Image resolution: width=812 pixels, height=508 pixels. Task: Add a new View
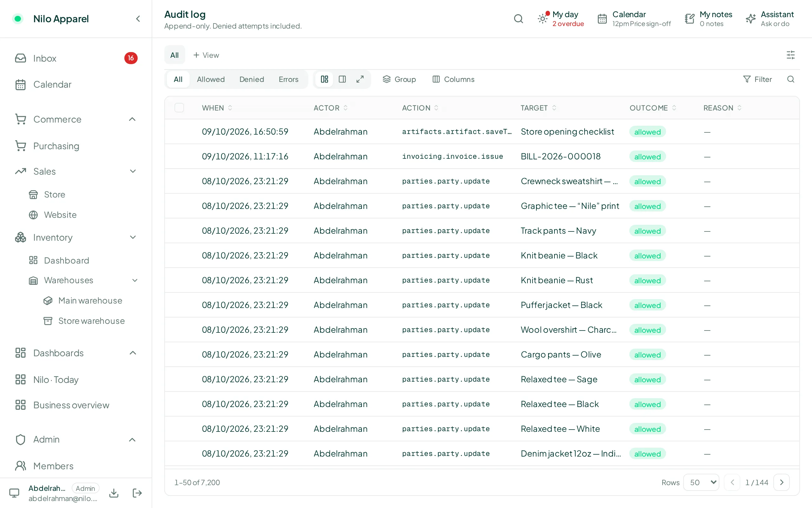tap(206, 55)
